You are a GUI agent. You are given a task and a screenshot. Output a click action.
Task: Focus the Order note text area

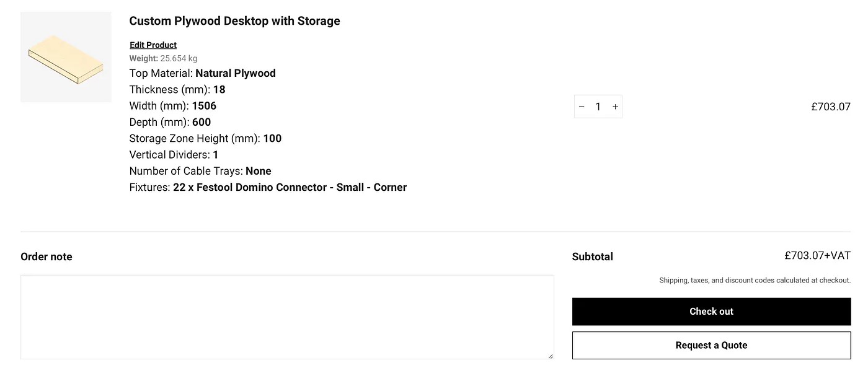click(287, 317)
